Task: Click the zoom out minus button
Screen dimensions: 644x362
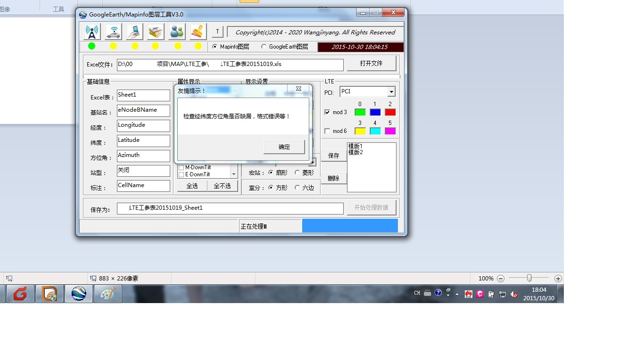Action: (501, 279)
